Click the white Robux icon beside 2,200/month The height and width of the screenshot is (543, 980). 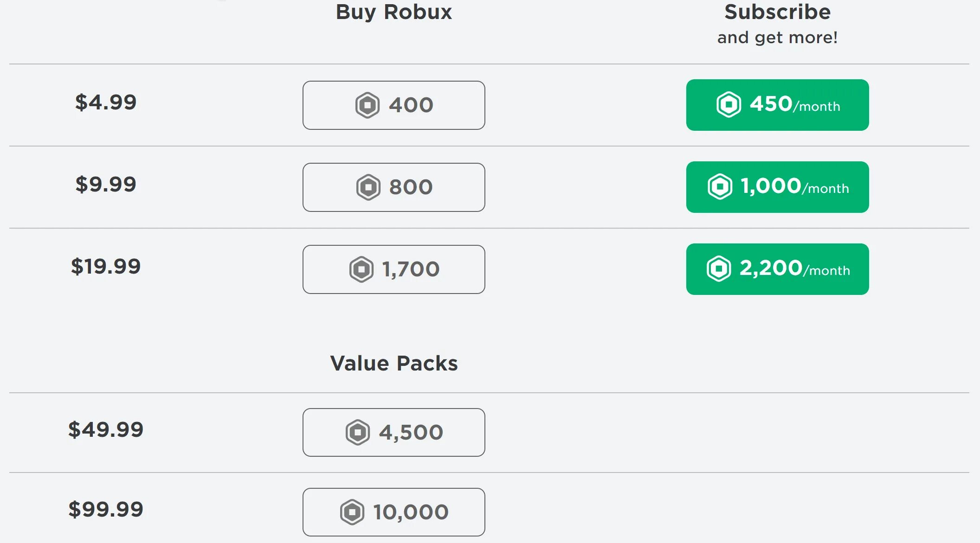click(719, 268)
